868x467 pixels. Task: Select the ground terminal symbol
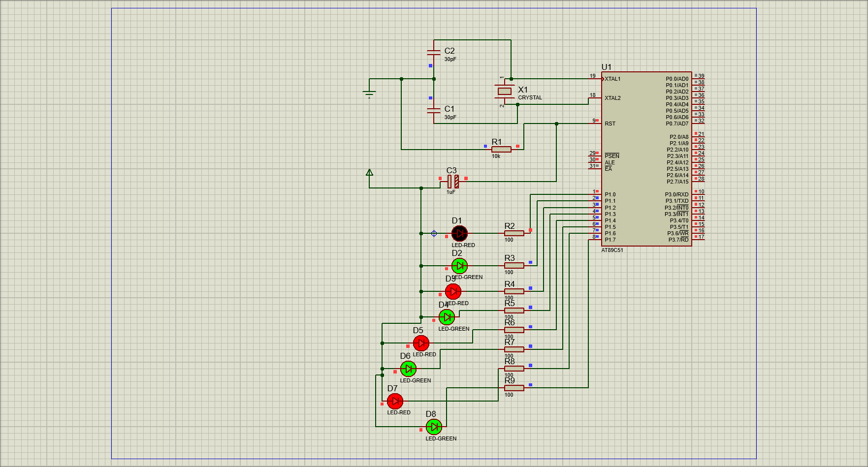pos(369,93)
